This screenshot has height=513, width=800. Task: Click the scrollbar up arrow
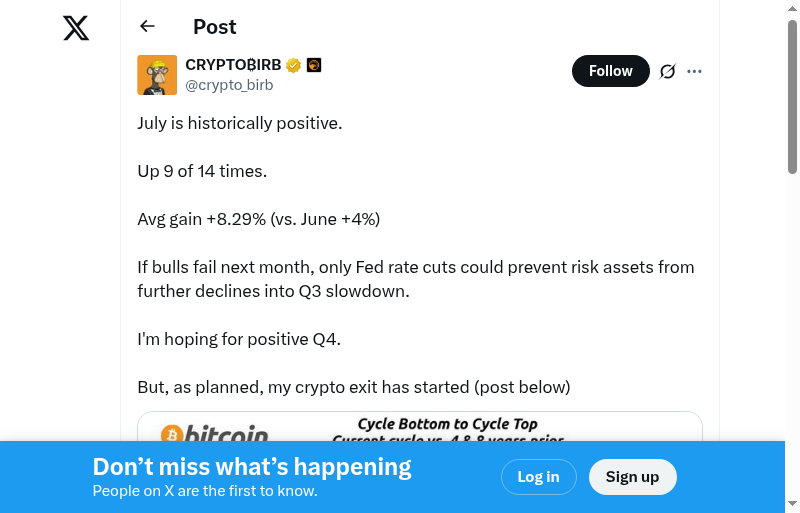(x=792, y=8)
